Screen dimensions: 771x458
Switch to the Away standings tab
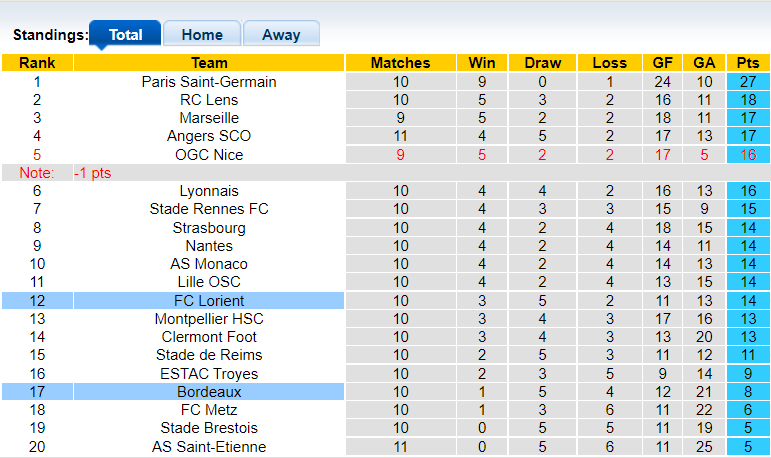pos(281,34)
